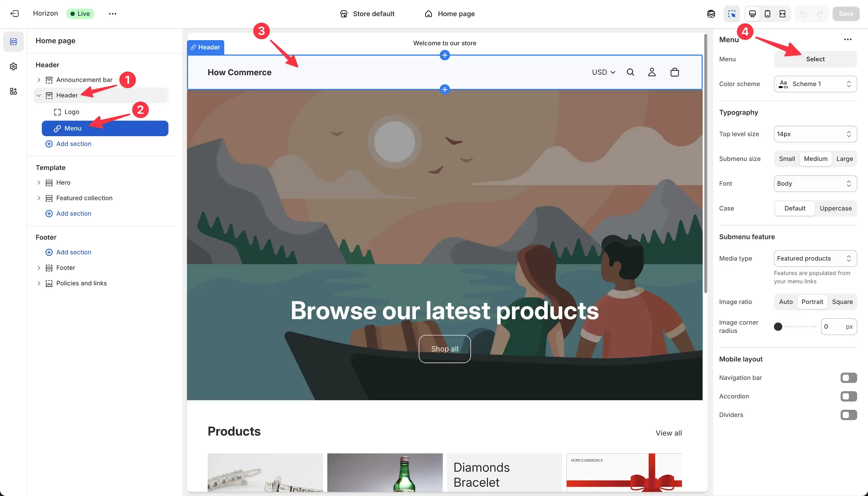Screen dimensions: 868x496
Task: Toggle the Dividers switch
Action: pyautogui.click(x=849, y=415)
